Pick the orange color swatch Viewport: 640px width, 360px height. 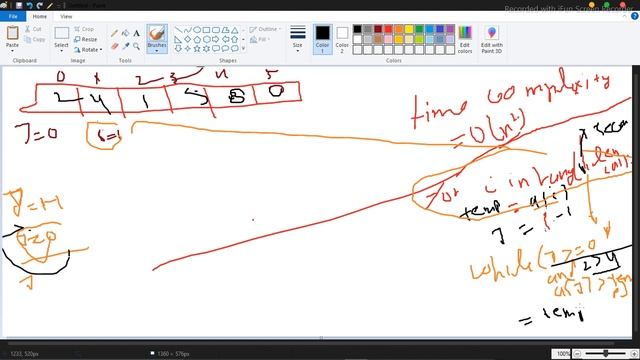click(398, 29)
